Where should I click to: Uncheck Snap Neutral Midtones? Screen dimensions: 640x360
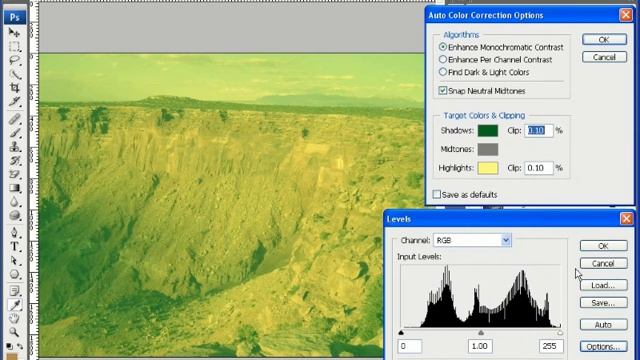[x=443, y=91]
